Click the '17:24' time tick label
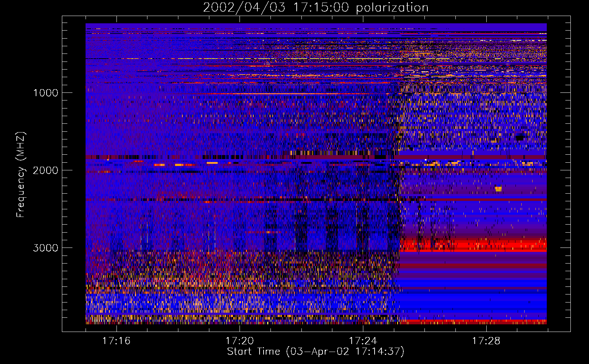Screen dimensions: 589x364 coord(363,341)
